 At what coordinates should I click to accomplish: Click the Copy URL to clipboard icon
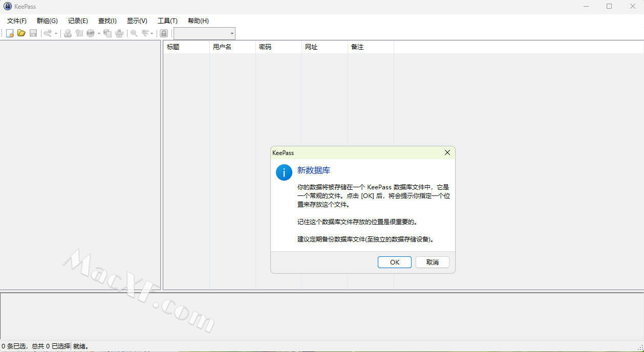108,33
